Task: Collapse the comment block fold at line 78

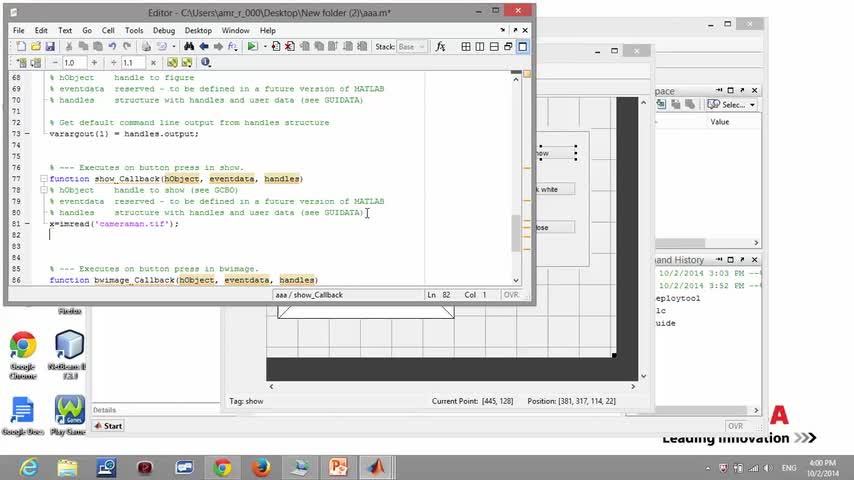Action: click(43, 190)
